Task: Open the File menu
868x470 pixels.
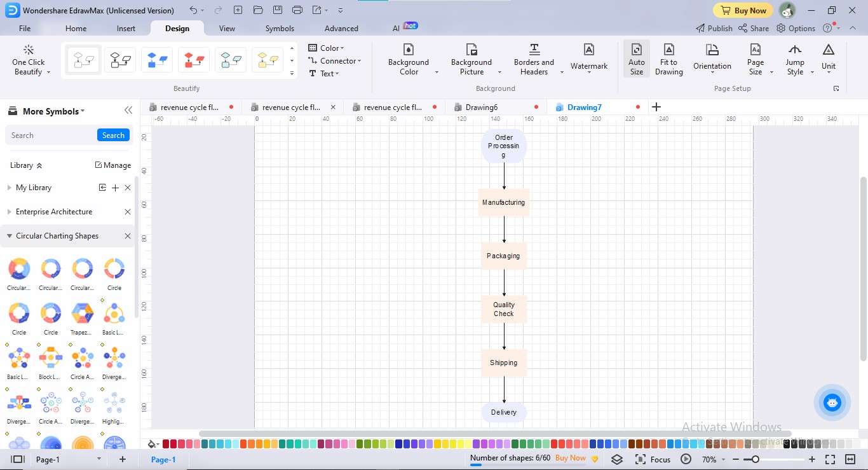Action: 25,28
